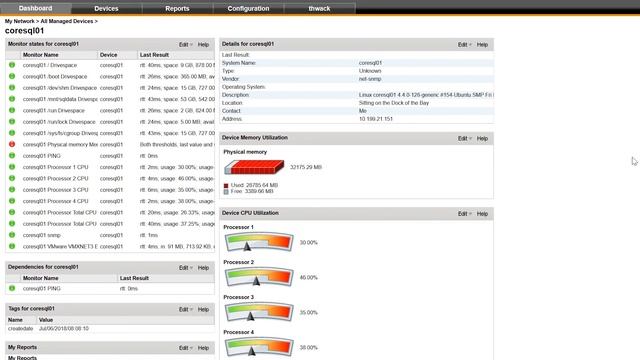
Task: Click green status icon for /boot Drivespace monitor
Action: pos(12,76)
